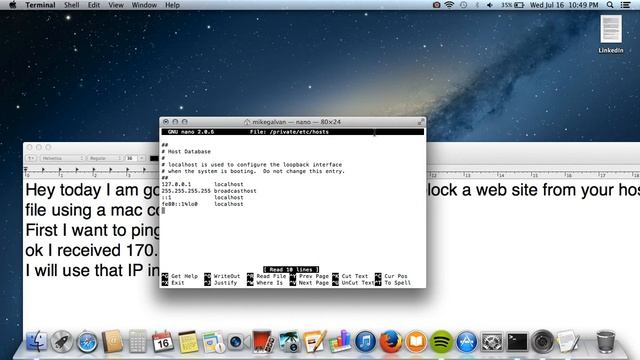The image size is (640, 360).
Task: Open the Window menu
Action: 144,5
